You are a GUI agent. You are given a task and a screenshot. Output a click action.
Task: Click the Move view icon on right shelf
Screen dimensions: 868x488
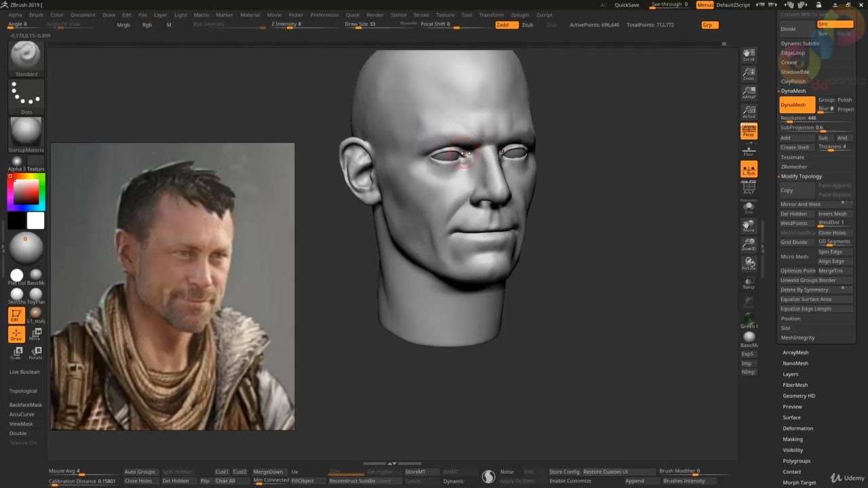click(x=749, y=226)
